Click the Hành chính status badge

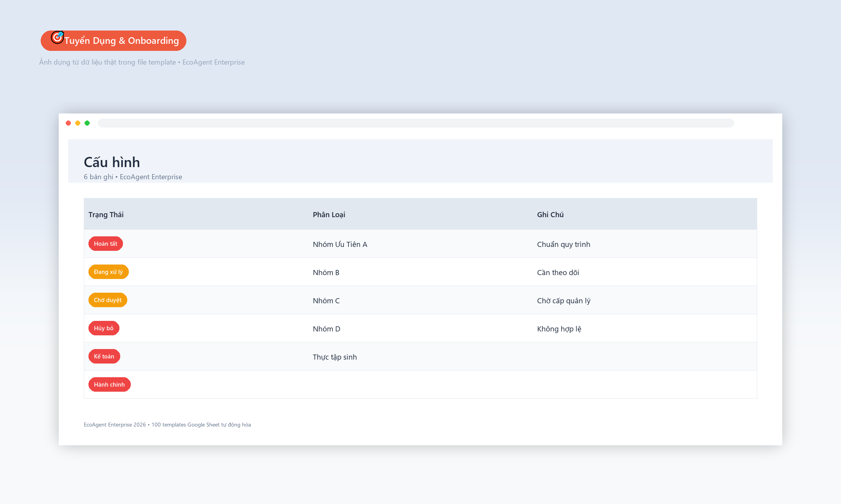110,385
